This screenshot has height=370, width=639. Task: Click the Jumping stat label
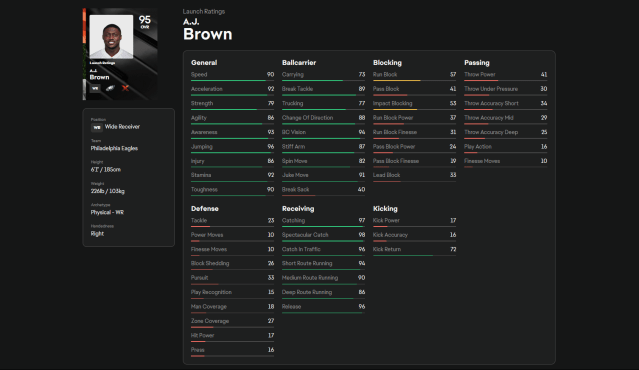(202, 147)
